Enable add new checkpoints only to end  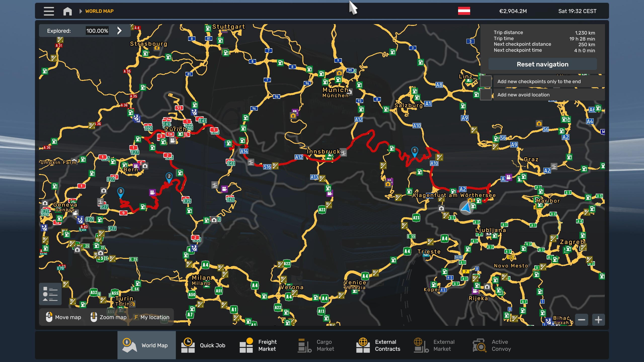(x=486, y=81)
